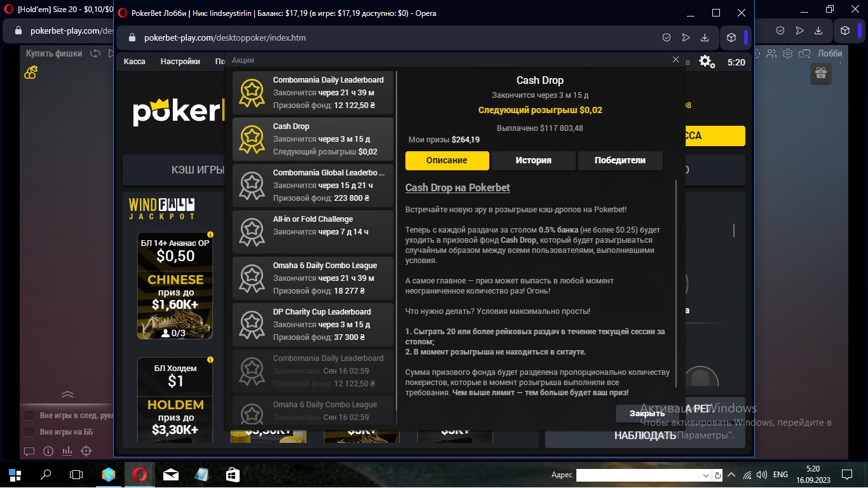Select the Omaha 6 Daily Combo League active promotion
This screenshot has width=868, height=488.
pyautogui.click(x=313, y=278)
